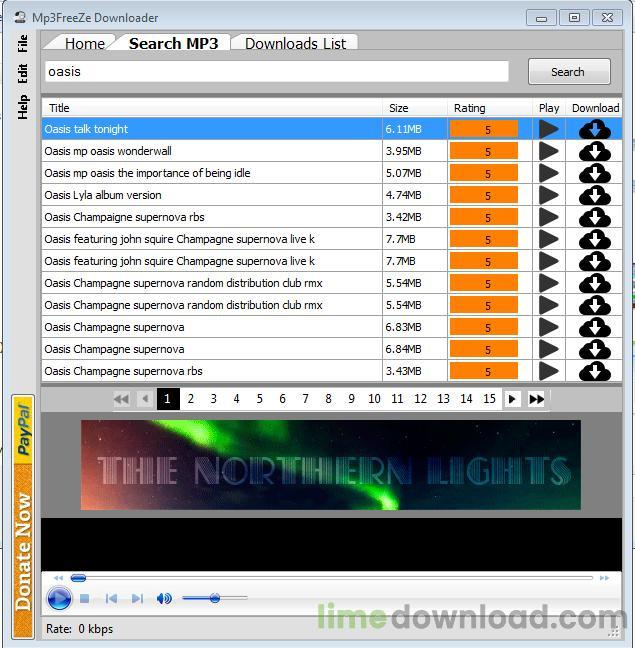Open The Northern Lights banner
Image resolution: width=635 pixels, height=648 pixels.
pos(331,465)
